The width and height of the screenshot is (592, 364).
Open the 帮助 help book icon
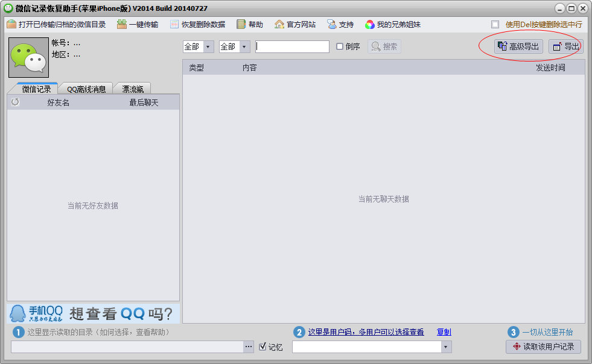coord(241,25)
